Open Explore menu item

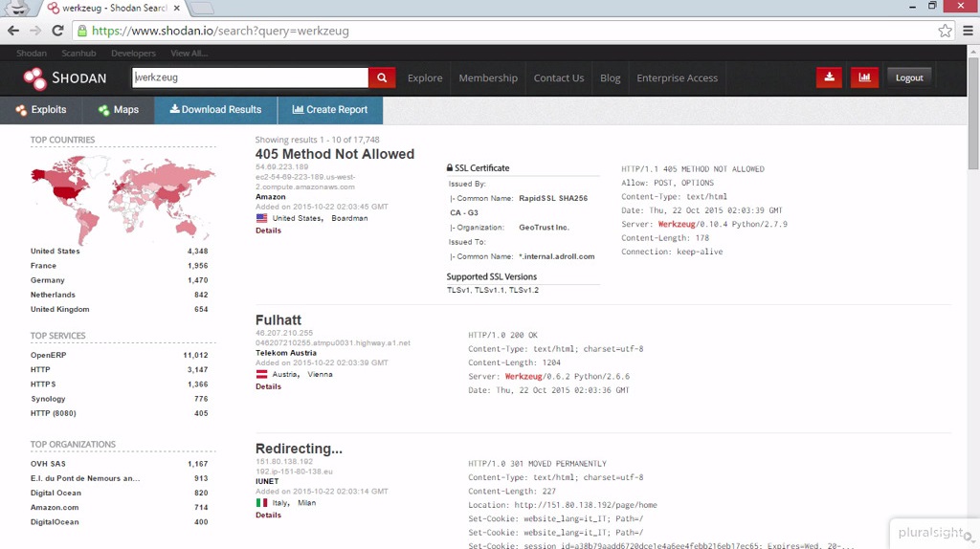[x=425, y=78]
